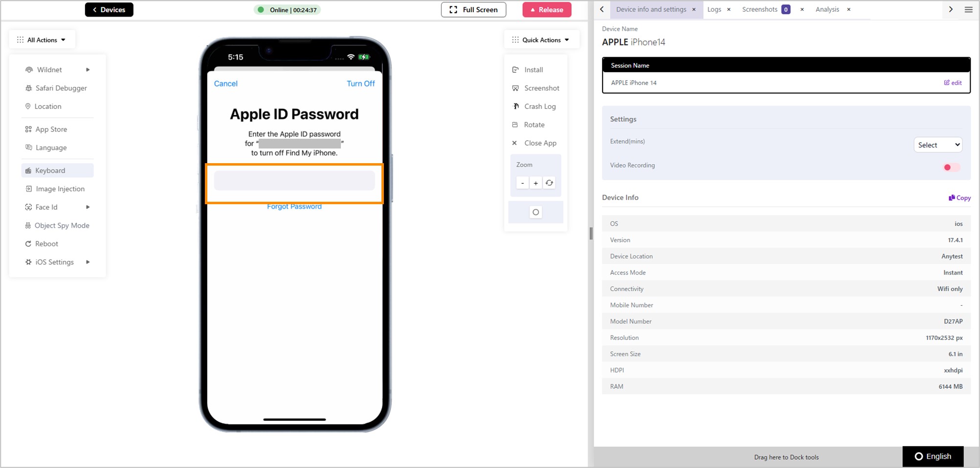Expand the Quick Actions dropdown
The height and width of the screenshot is (468, 980).
pos(541,40)
